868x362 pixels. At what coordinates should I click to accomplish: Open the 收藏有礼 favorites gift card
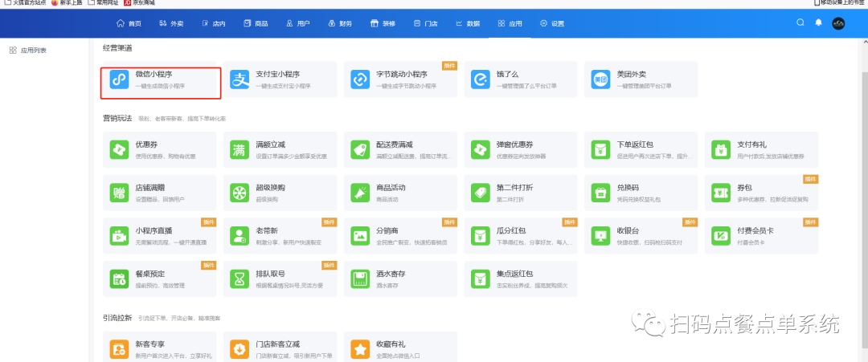click(399, 349)
